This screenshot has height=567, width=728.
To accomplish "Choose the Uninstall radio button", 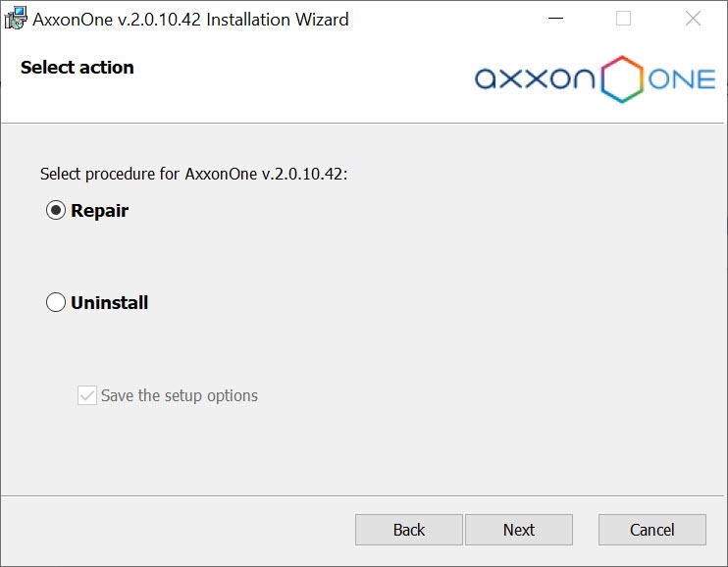I will [56, 303].
